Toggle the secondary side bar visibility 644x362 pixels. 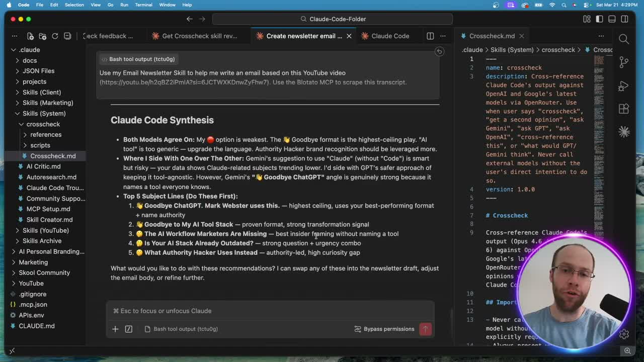(x=624, y=19)
